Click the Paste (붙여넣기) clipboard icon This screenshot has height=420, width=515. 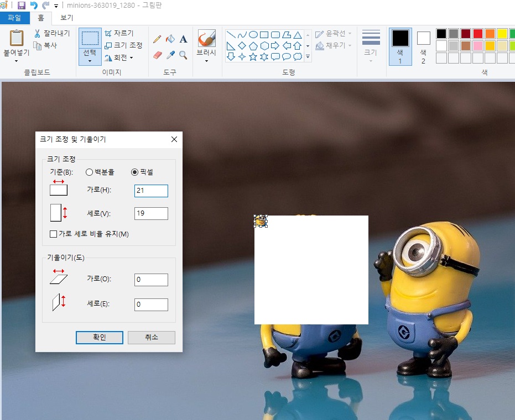click(17, 38)
